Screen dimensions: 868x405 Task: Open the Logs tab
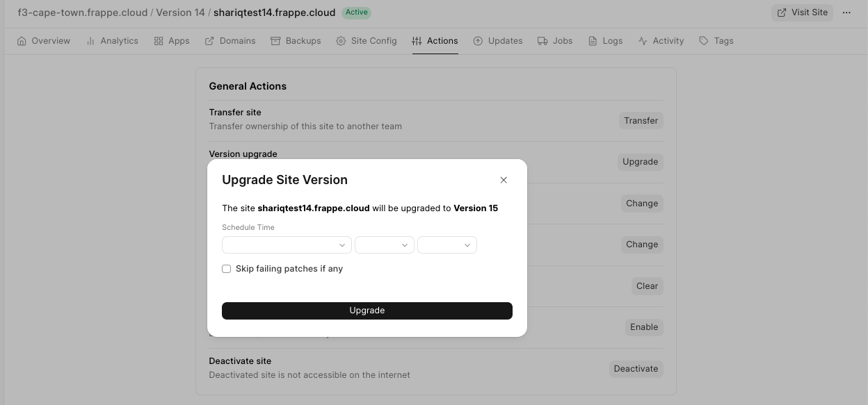(605, 41)
